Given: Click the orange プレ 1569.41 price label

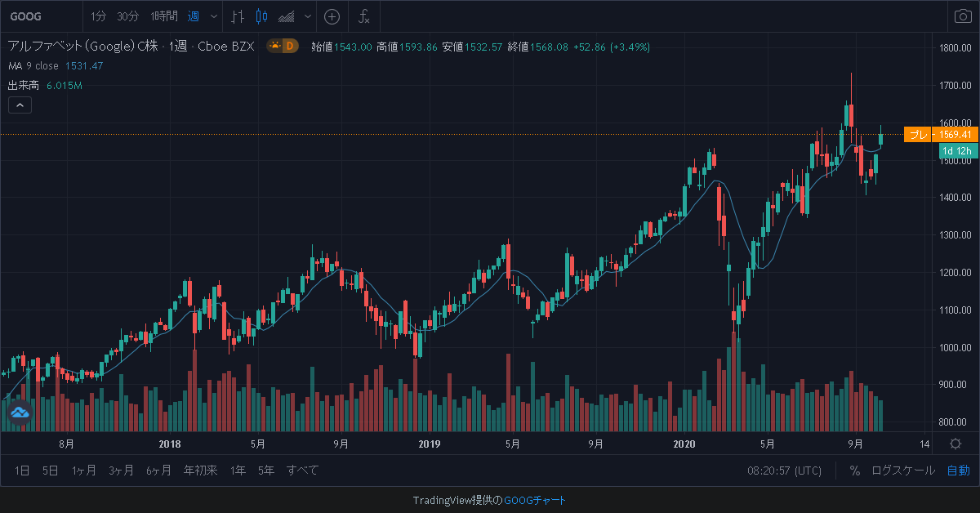Looking at the screenshot, I should (942, 135).
